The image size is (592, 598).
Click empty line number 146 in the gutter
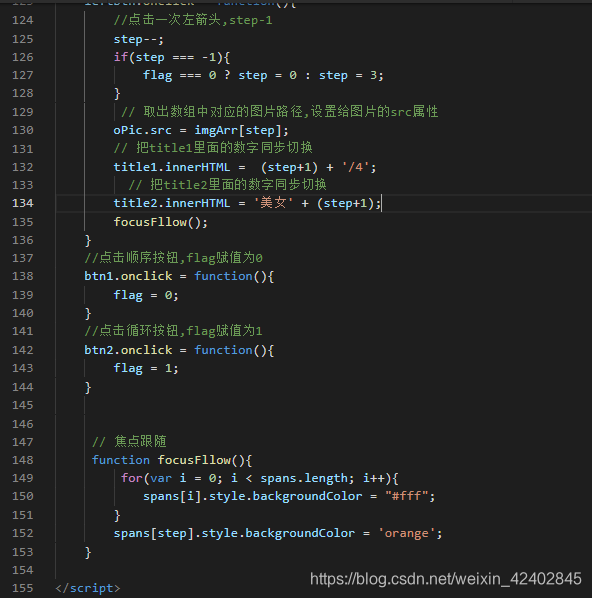click(x=23, y=424)
